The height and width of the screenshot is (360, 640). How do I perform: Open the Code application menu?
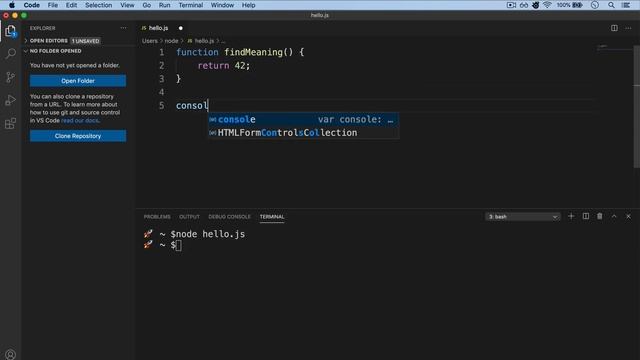[31, 5]
